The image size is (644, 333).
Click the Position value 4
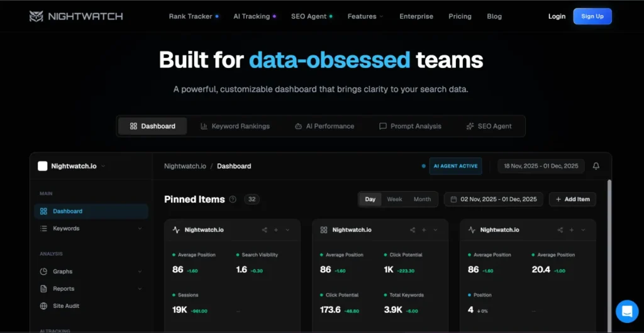pyautogui.click(x=470, y=310)
